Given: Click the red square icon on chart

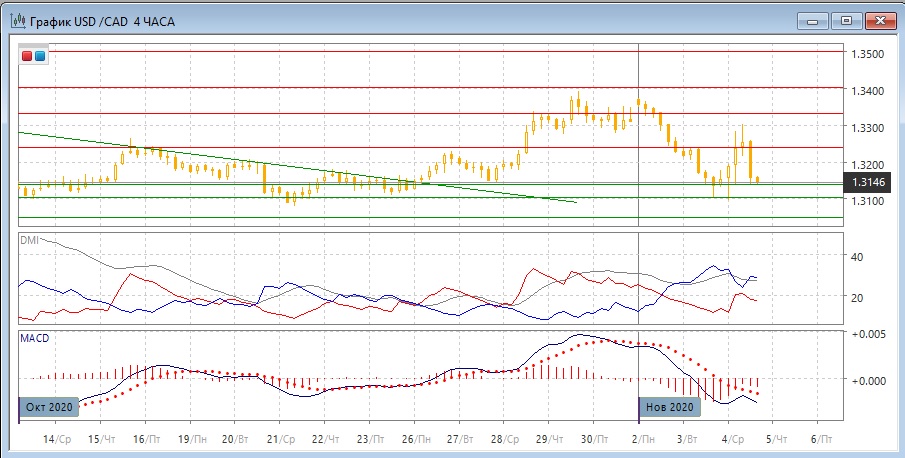Looking at the screenshot, I should (27, 56).
